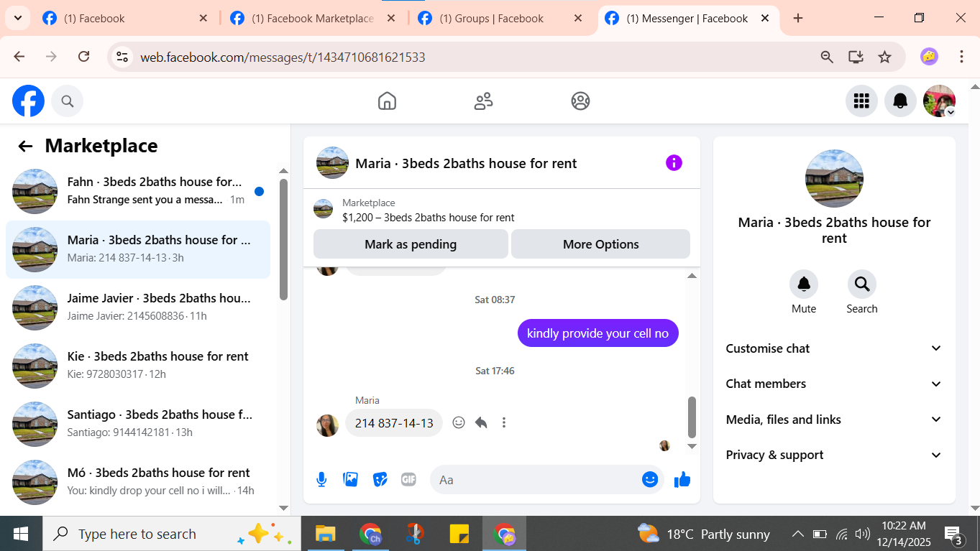Go back using the Marketplace back arrow
980x551 pixels.
[25, 147]
